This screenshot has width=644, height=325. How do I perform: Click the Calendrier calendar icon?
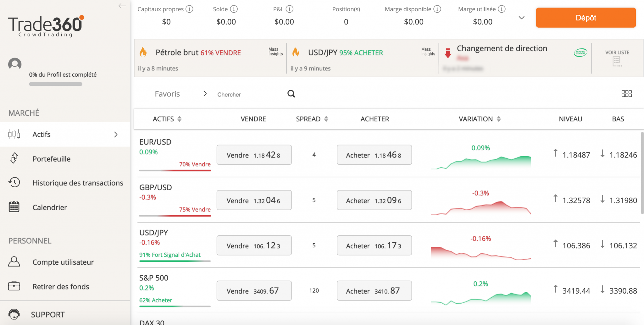[x=14, y=207]
